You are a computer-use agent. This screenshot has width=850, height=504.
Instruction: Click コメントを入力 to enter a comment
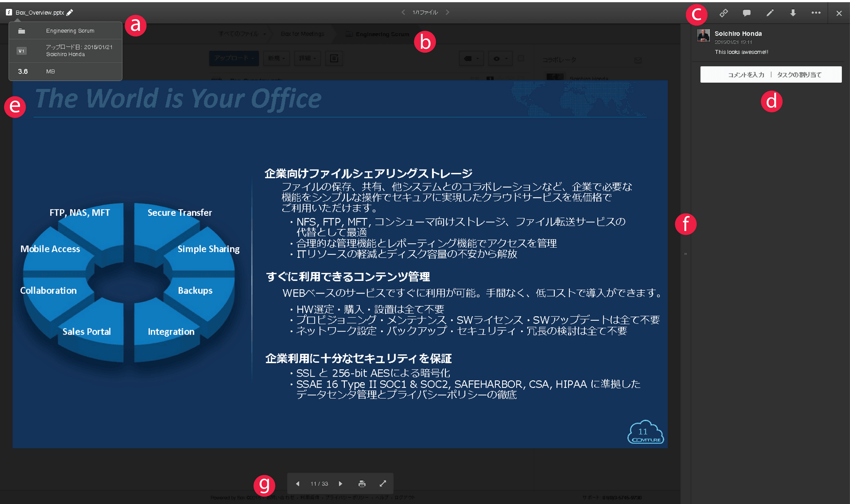[746, 75]
